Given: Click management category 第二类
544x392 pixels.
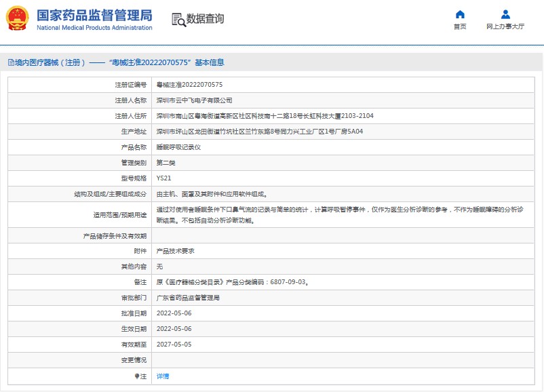Looking at the screenshot, I should click(166, 163).
